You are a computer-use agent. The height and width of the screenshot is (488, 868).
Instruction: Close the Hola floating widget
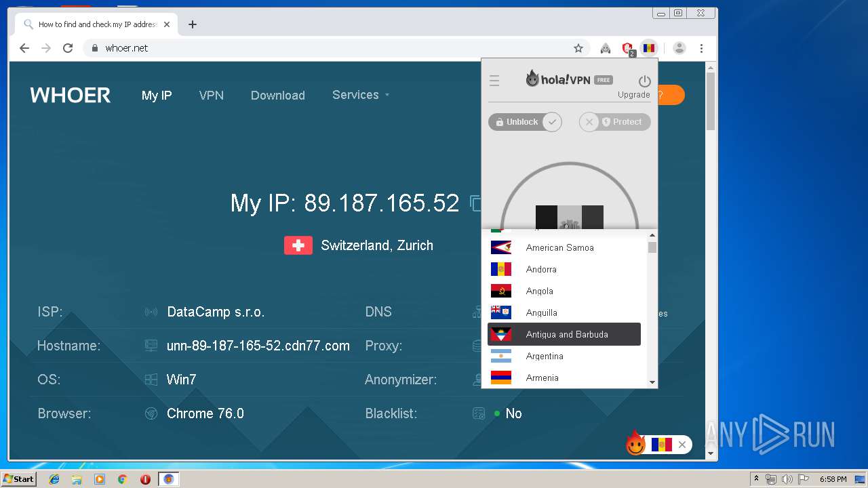tap(682, 445)
